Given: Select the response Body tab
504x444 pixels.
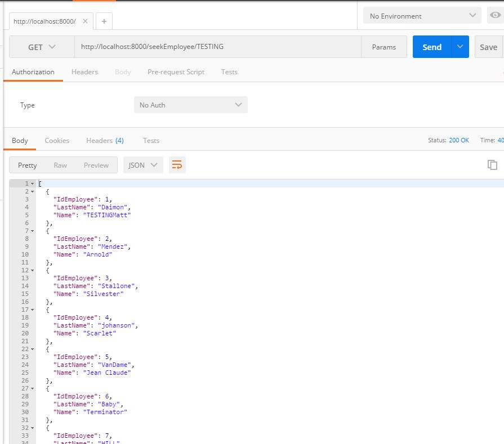Looking at the screenshot, I should pos(20,141).
